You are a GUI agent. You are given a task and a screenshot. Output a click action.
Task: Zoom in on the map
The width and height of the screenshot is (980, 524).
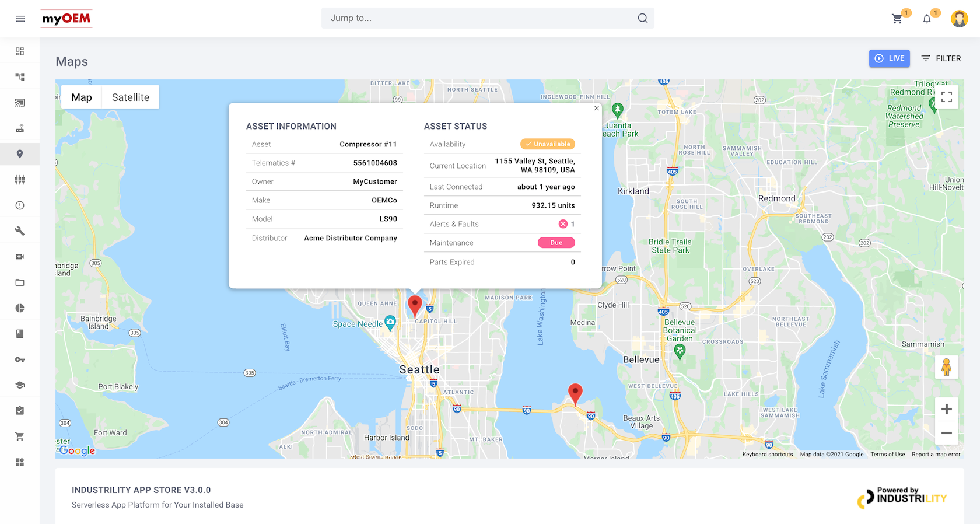pyautogui.click(x=947, y=409)
